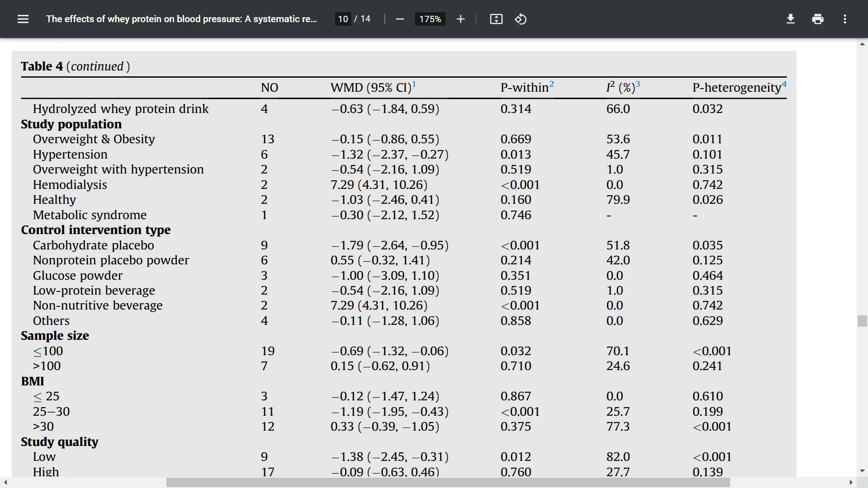Click the scroll right arrow
Viewport: 868px width, 488px height.
pos(851,483)
